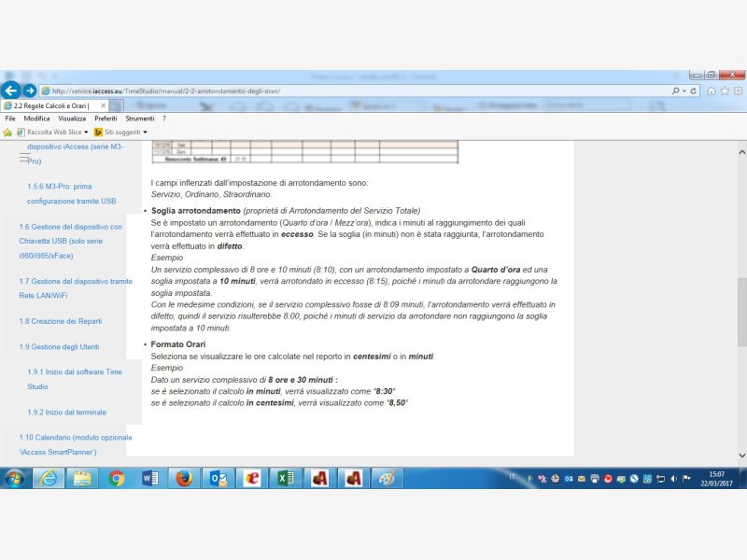Image resolution: width=747 pixels, height=560 pixels.
Task: Click the browser Forward arrow button
Action: pyautogui.click(x=30, y=91)
